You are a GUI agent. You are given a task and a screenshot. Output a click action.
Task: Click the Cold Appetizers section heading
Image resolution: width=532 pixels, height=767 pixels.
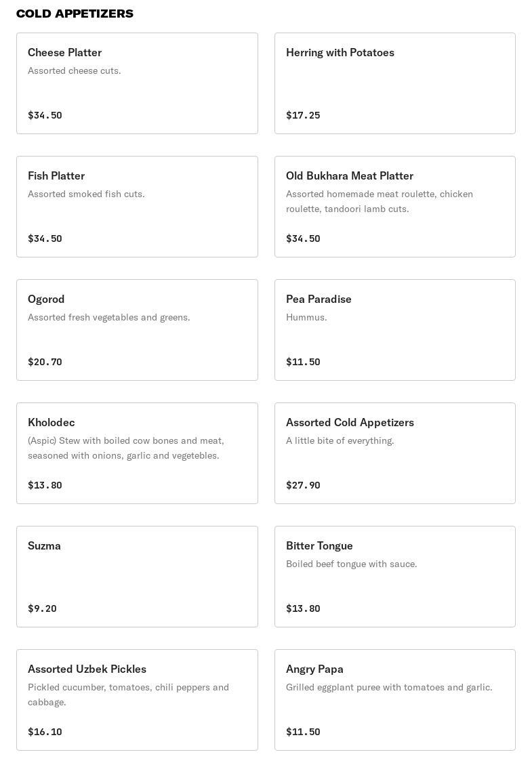pos(75,14)
